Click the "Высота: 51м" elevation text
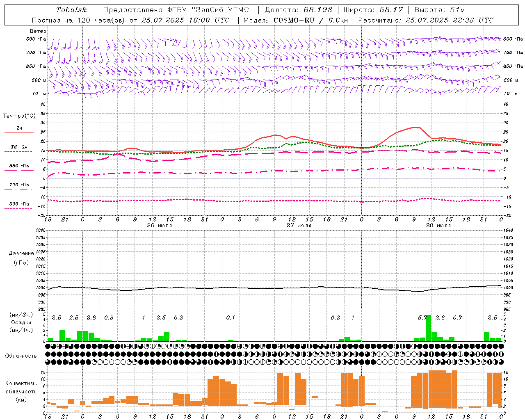Screen dimensions: 525x420 (x=439, y=10)
